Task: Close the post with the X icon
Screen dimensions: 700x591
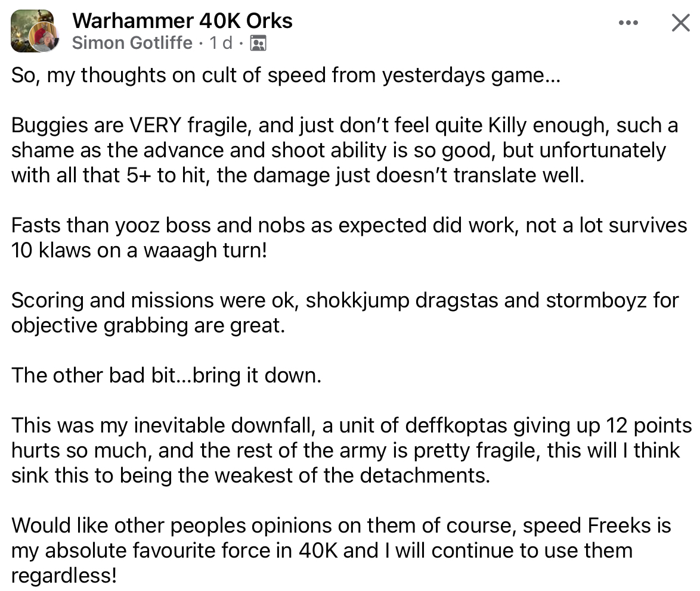Action: pos(680,22)
